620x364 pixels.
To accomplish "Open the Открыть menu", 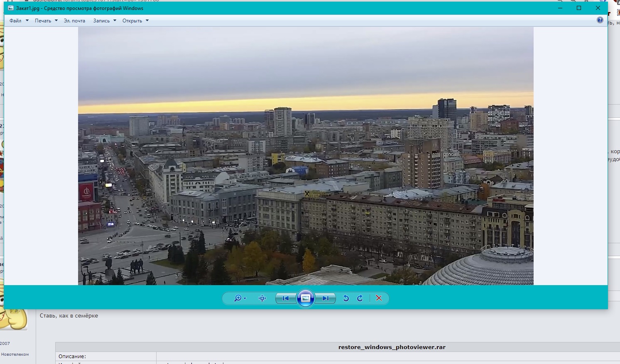I will coord(132,21).
